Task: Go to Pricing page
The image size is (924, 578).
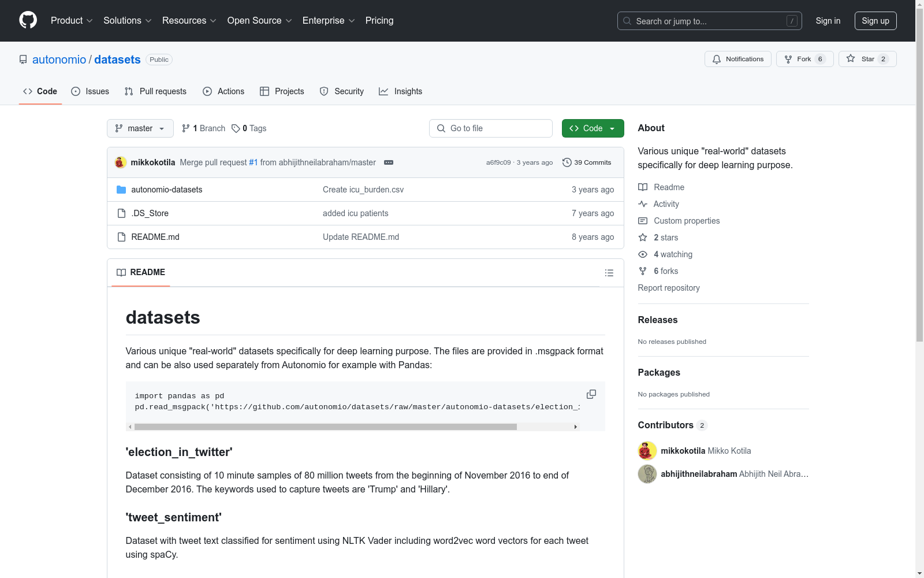Action: click(x=379, y=20)
